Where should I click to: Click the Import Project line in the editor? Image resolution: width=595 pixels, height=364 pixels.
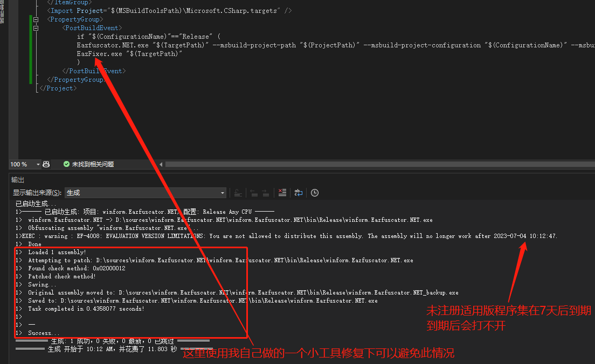coord(169,11)
